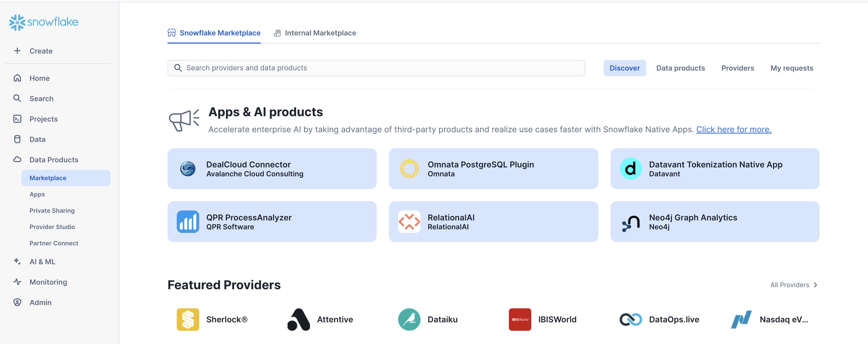This screenshot has width=868, height=344.
Task: Enable the Discover view
Action: [x=625, y=68]
